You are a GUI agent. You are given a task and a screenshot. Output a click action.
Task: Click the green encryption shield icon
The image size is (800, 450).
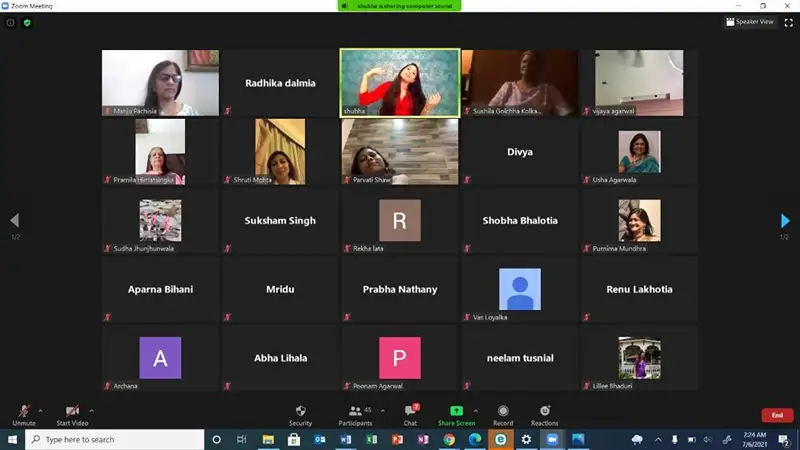(x=27, y=22)
